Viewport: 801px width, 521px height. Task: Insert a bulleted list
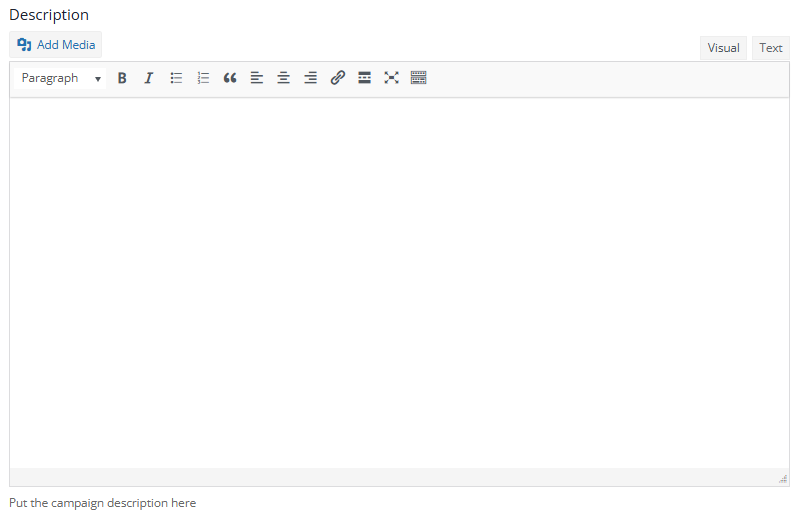point(176,78)
